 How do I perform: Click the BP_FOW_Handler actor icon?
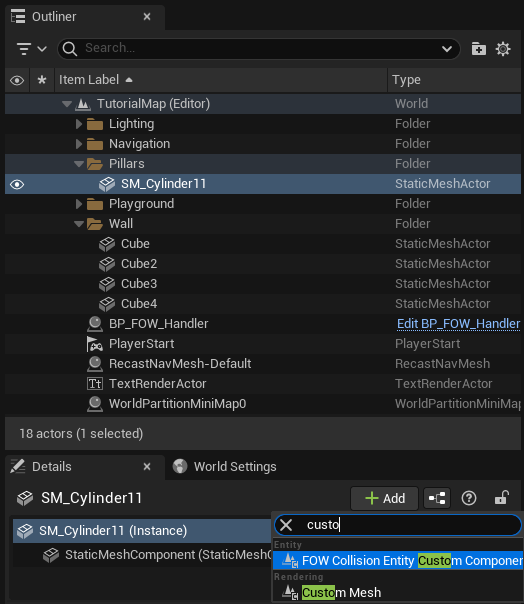click(95, 324)
